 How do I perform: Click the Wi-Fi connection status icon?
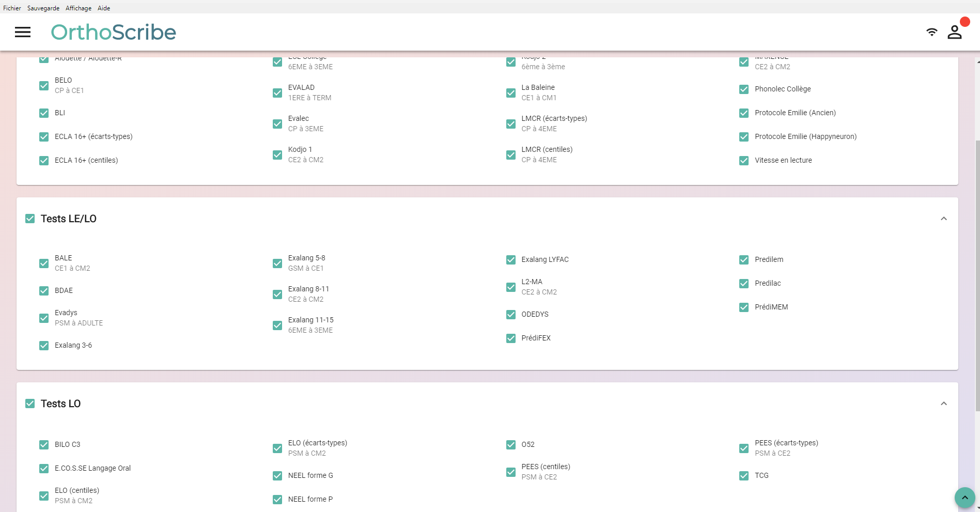click(931, 32)
